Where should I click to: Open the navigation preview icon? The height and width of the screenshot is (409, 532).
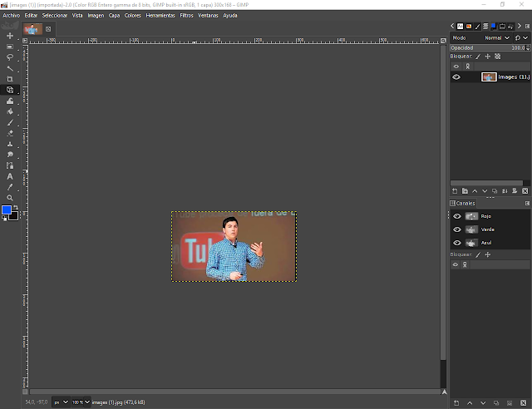point(444,392)
